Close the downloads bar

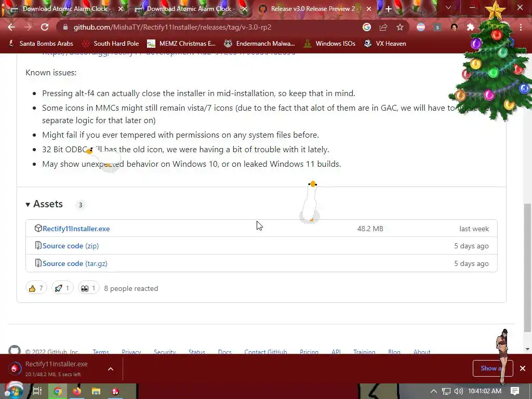coord(523,368)
